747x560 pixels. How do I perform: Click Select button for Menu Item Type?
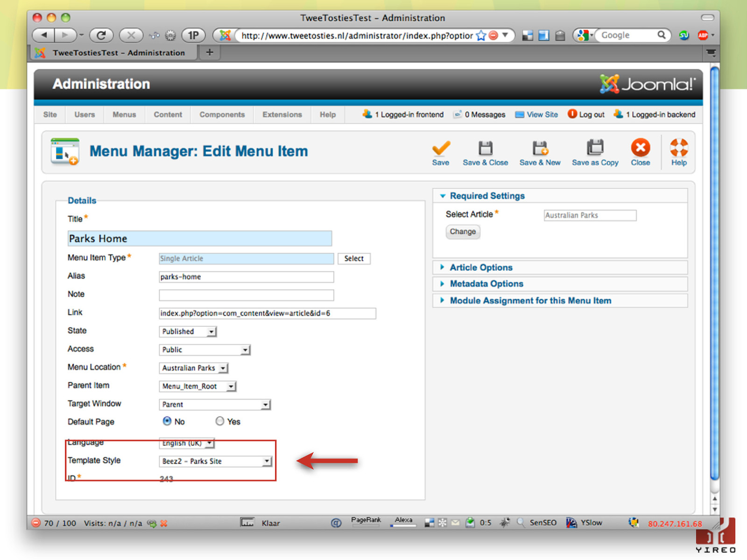(354, 259)
